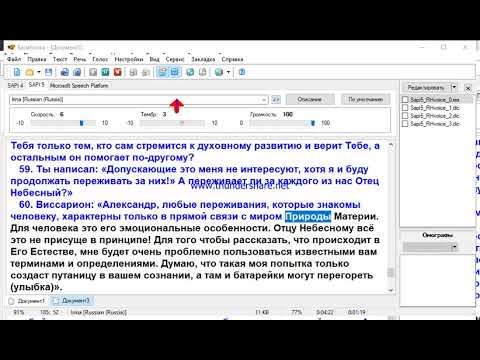Open the Сервис menu
480x360 pixels.
point(175,59)
